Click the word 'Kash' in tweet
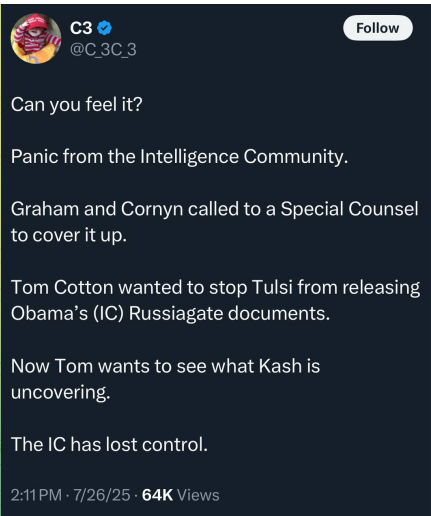The image size is (431, 516). pyautogui.click(x=280, y=366)
